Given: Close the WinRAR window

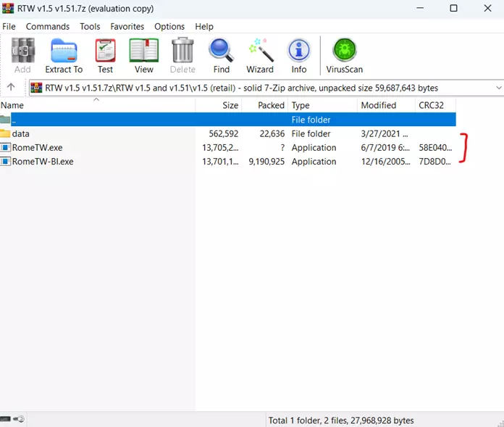Looking at the screenshot, I should coord(487,8).
